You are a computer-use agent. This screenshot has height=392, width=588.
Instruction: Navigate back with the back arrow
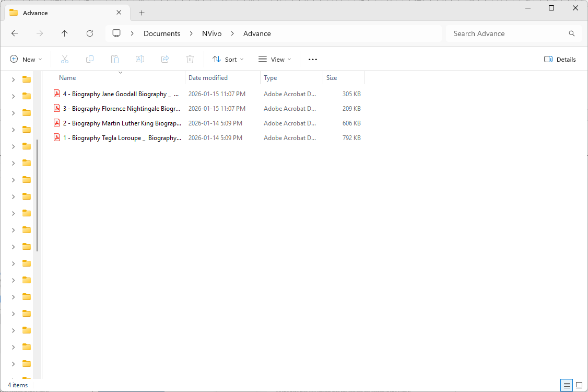click(x=15, y=33)
